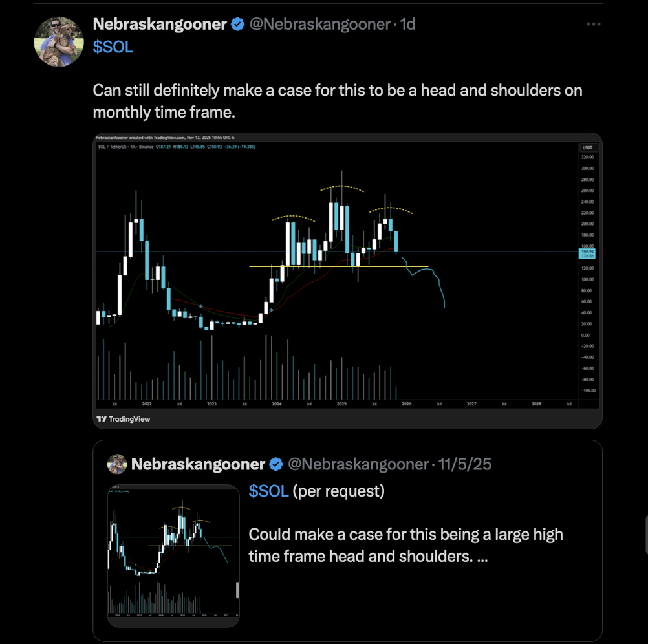Click the verified badge in the quoted tweet
648x644 pixels.
tap(276, 464)
